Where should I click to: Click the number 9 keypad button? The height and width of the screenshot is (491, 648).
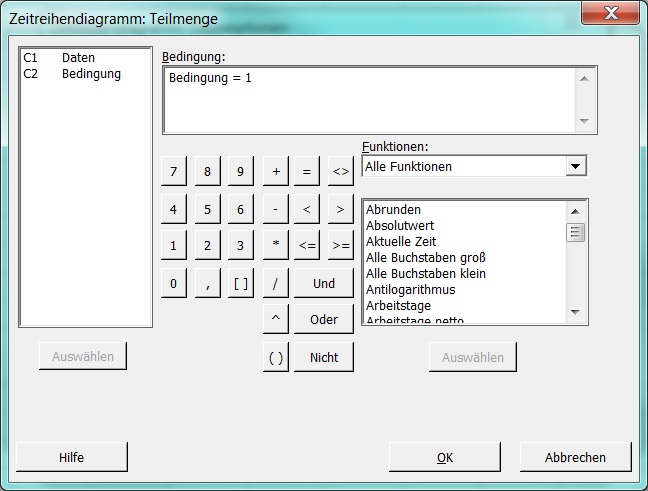coord(241,171)
